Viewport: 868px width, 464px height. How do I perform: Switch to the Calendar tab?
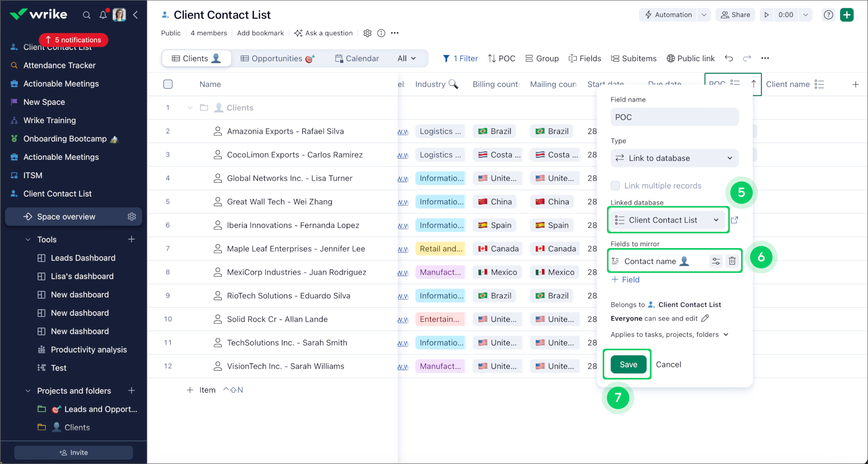[357, 58]
